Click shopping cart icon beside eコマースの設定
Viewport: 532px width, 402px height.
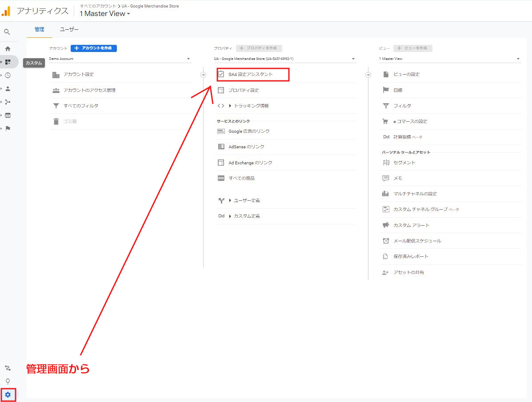tap(385, 121)
